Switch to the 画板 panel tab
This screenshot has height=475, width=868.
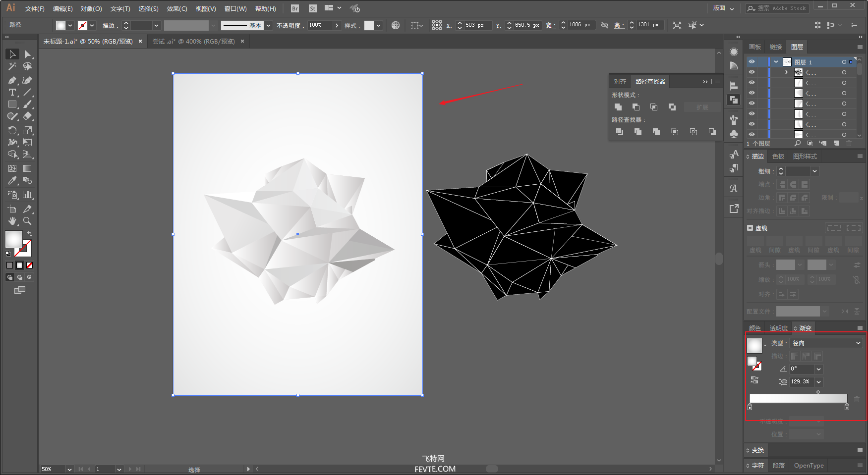pos(755,47)
